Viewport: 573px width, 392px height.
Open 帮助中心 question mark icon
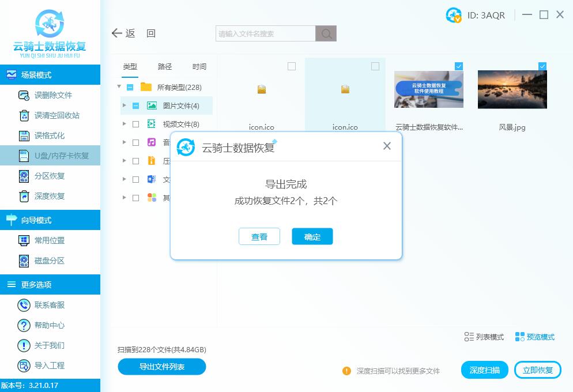[24, 326]
